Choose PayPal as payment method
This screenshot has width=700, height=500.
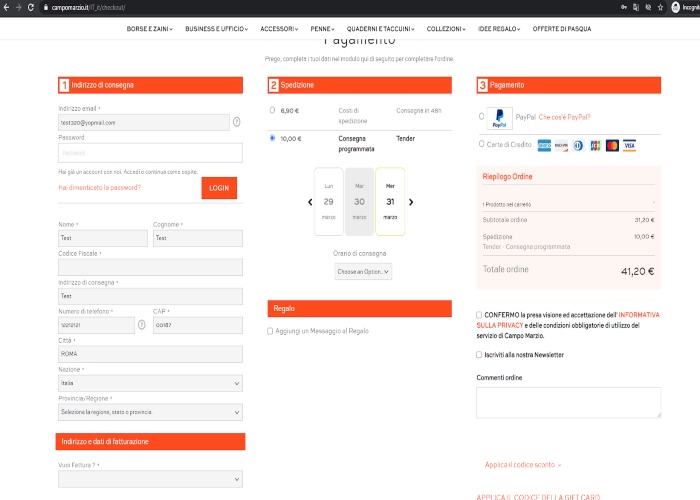(481, 116)
